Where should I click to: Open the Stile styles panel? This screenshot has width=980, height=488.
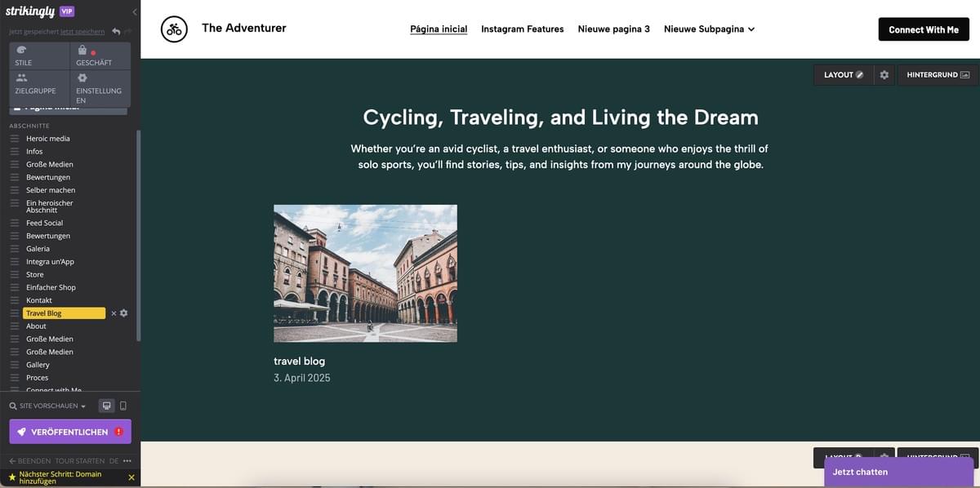[x=39, y=55]
